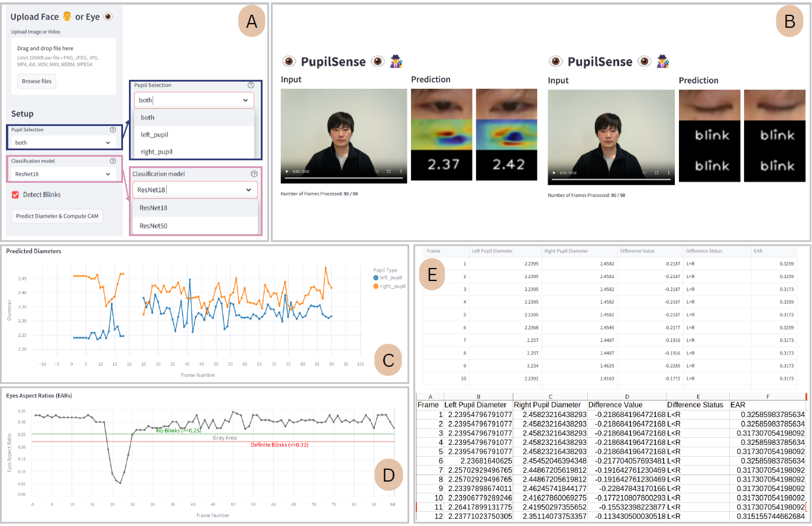Collapse the expanded Pupil Selection chevron
The image size is (812, 526).
point(245,101)
